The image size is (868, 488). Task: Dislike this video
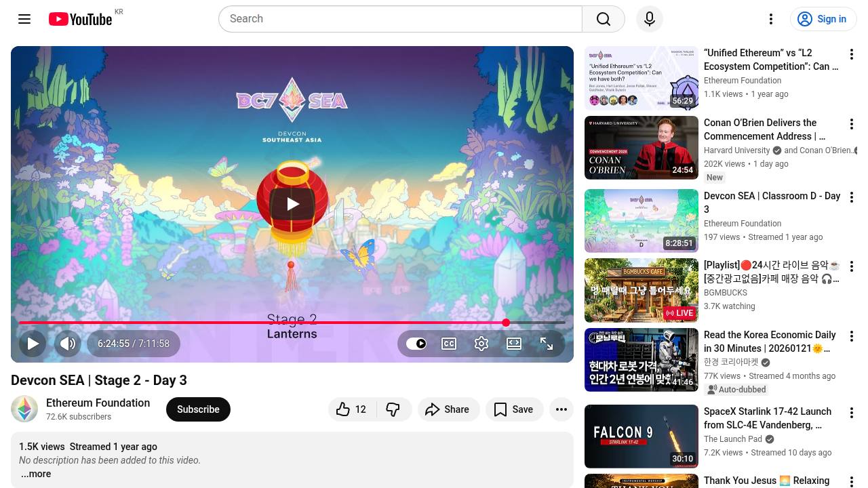click(393, 409)
